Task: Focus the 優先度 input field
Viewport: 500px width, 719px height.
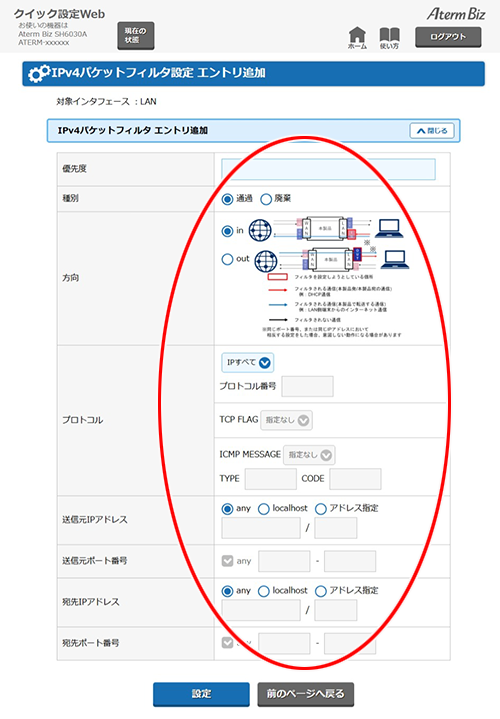Action: pos(328,169)
